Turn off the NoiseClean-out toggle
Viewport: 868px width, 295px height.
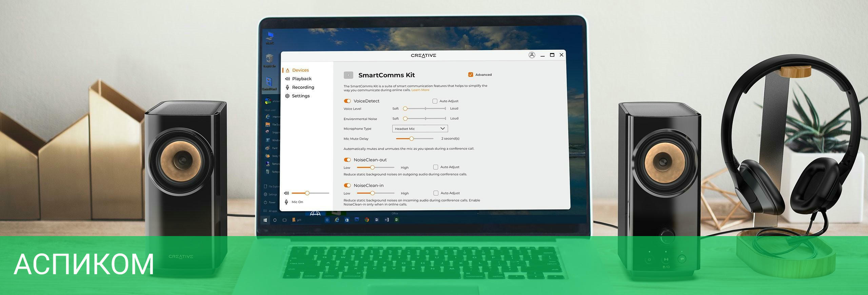point(347,160)
